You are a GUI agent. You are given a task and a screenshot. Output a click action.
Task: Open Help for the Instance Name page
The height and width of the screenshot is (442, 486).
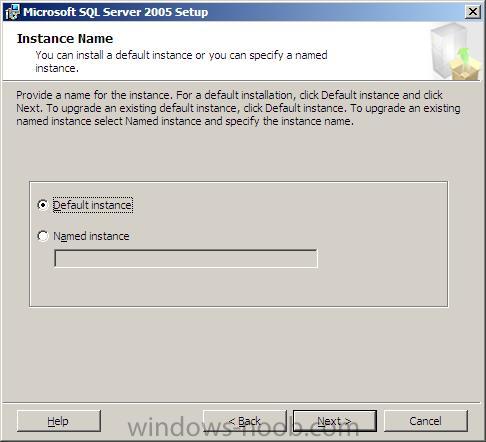coord(59,421)
